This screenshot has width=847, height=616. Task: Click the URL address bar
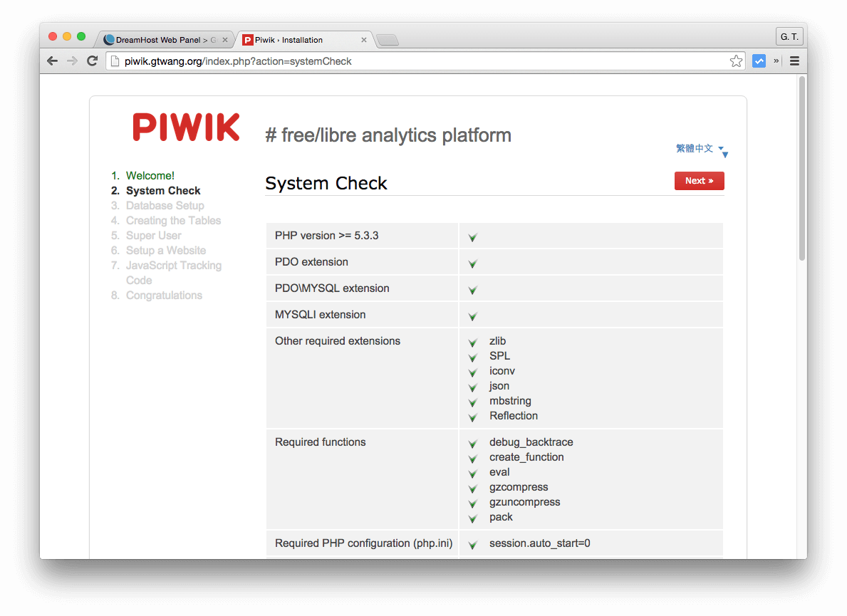tap(420, 61)
